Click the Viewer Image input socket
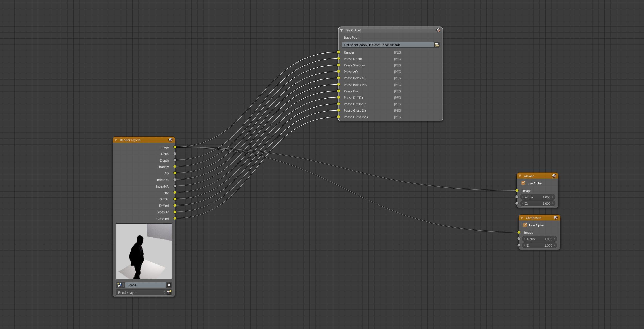 tap(517, 191)
